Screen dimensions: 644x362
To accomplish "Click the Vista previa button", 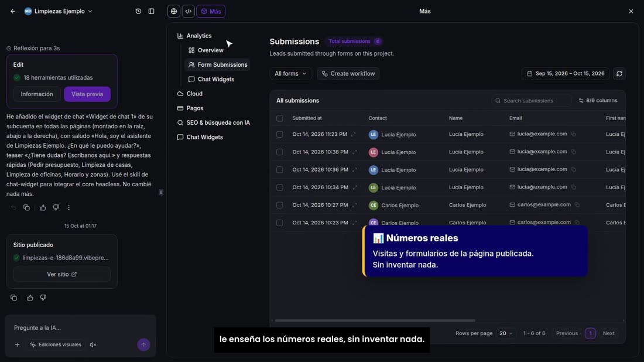I will point(87,94).
